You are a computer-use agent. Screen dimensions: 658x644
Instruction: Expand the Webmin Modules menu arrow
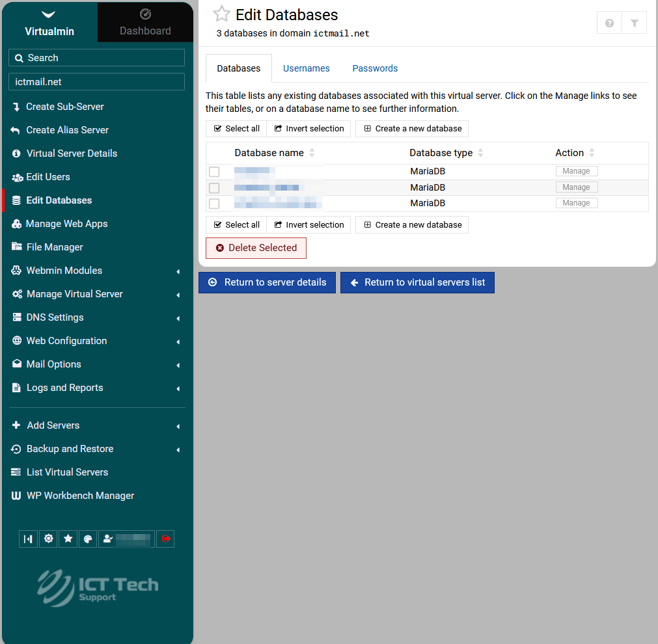pos(178,271)
